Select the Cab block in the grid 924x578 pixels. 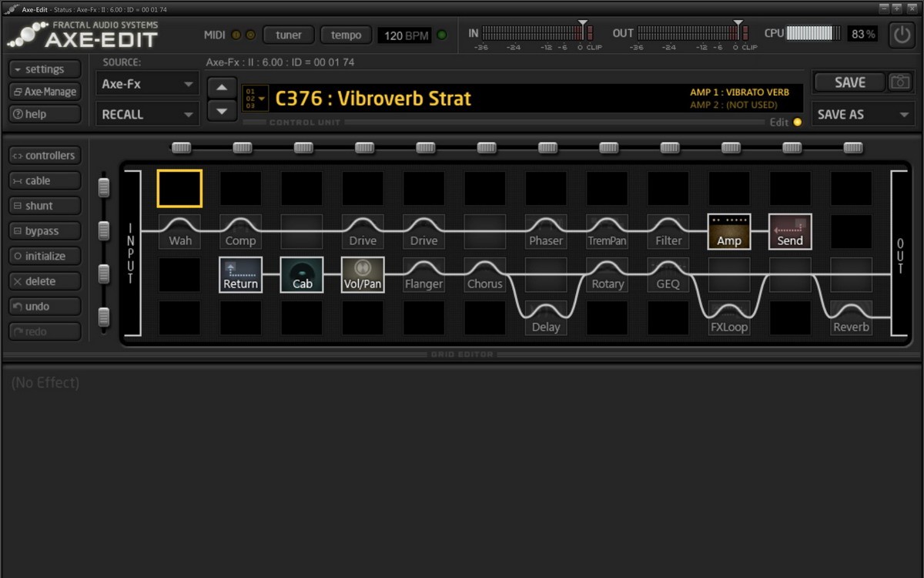pos(302,275)
